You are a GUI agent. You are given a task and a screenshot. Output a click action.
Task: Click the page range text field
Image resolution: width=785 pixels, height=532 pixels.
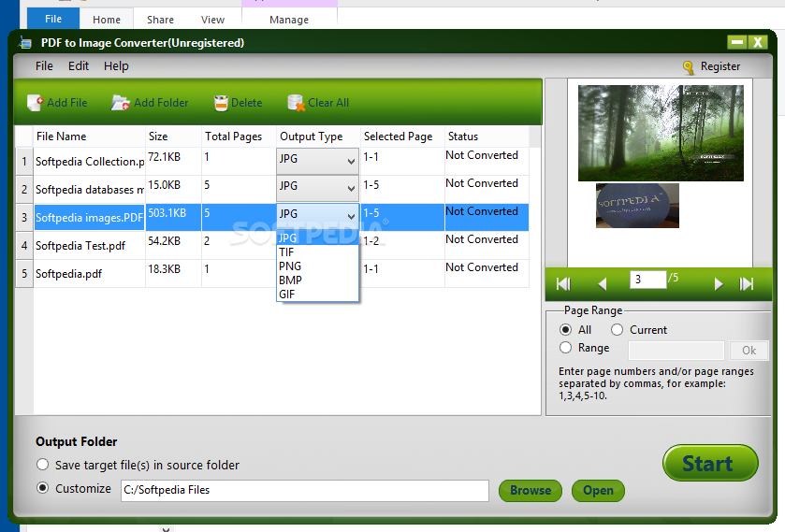pyautogui.click(x=676, y=351)
